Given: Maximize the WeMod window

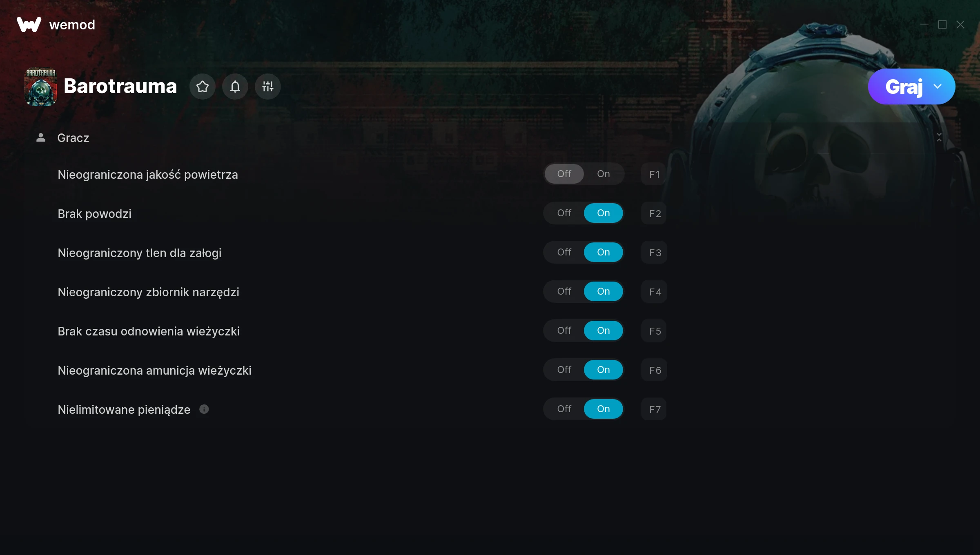Looking at the screenshot, I should point(942,24).
